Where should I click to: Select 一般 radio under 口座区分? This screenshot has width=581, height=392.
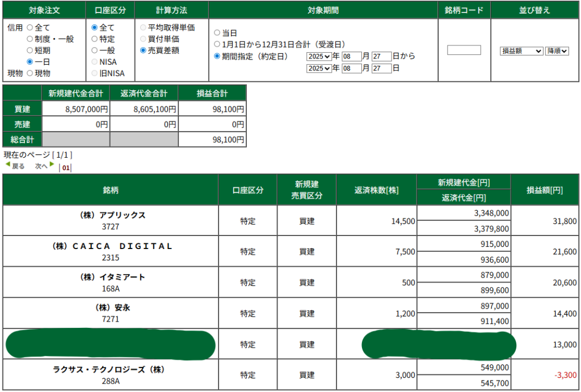tap(95, 50)
